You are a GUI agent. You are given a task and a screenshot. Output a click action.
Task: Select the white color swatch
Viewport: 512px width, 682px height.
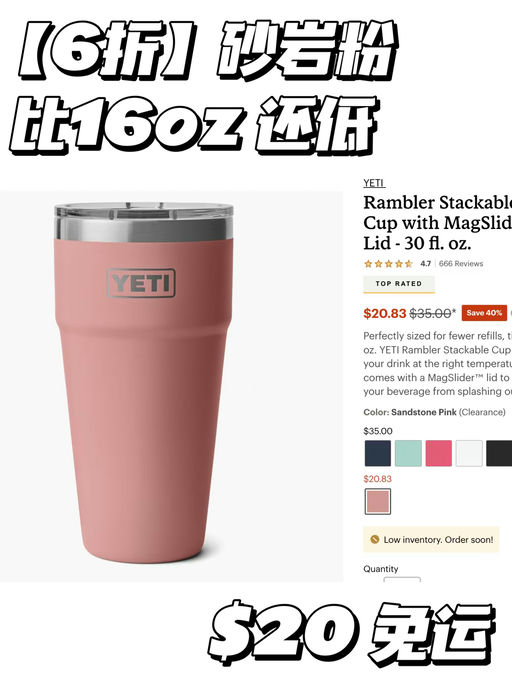pyautogui.click(x=469, y=453)
